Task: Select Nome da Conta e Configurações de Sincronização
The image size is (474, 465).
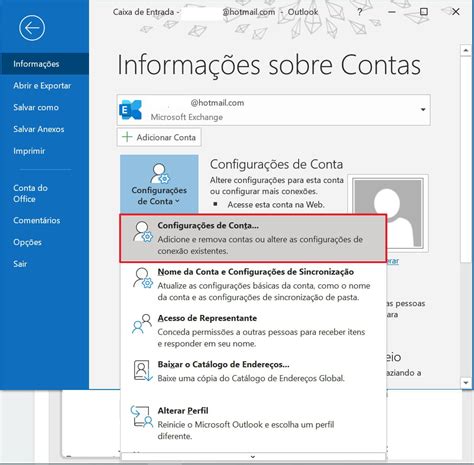Action: (x=253, y=284)
